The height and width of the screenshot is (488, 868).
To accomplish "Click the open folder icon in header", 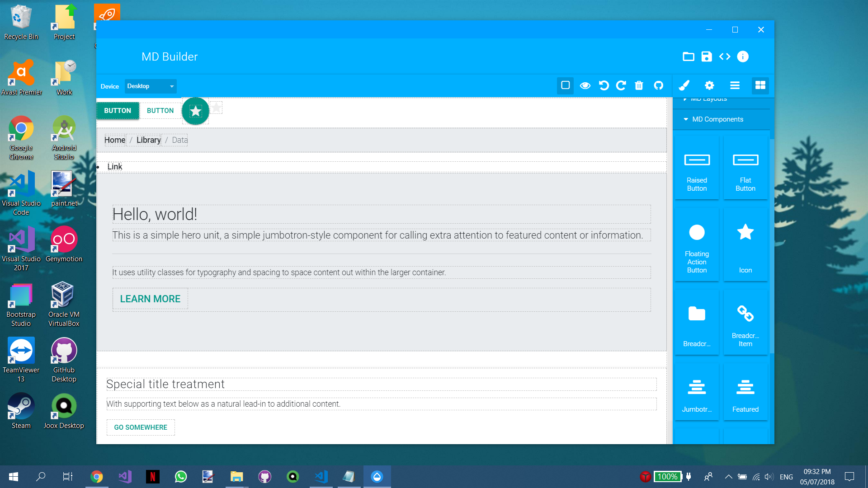I will click(x=688, y=56).
